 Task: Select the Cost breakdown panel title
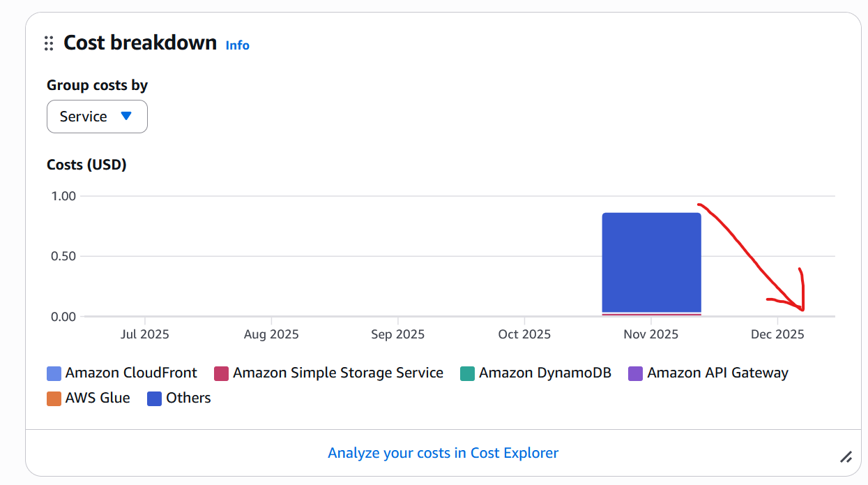[139, 43]
